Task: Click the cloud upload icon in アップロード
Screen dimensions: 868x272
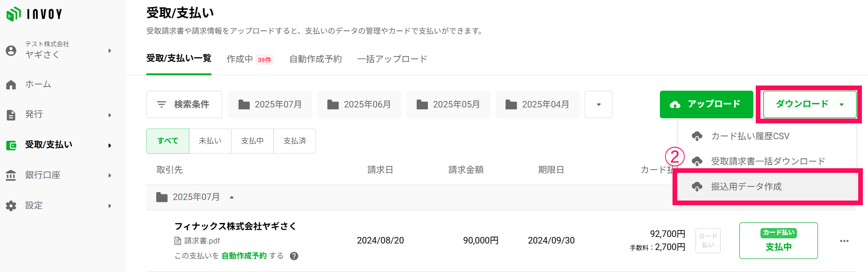Action: pyautogui.click(x=675, y=105)
